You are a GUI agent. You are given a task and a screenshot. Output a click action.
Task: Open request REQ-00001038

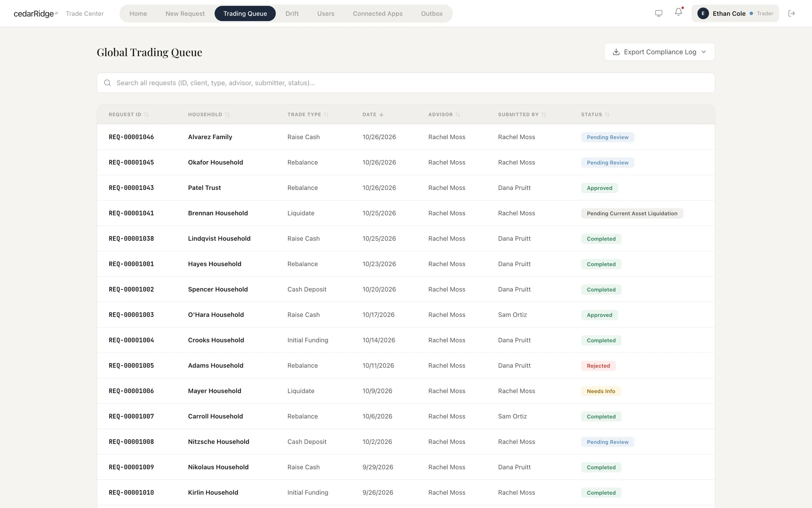131,239
